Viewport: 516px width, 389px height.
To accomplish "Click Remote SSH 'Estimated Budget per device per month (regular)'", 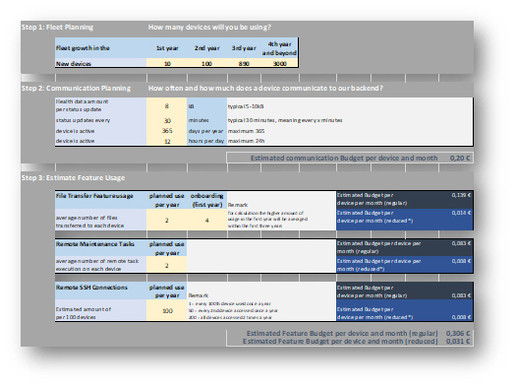I will coord(372,291).
